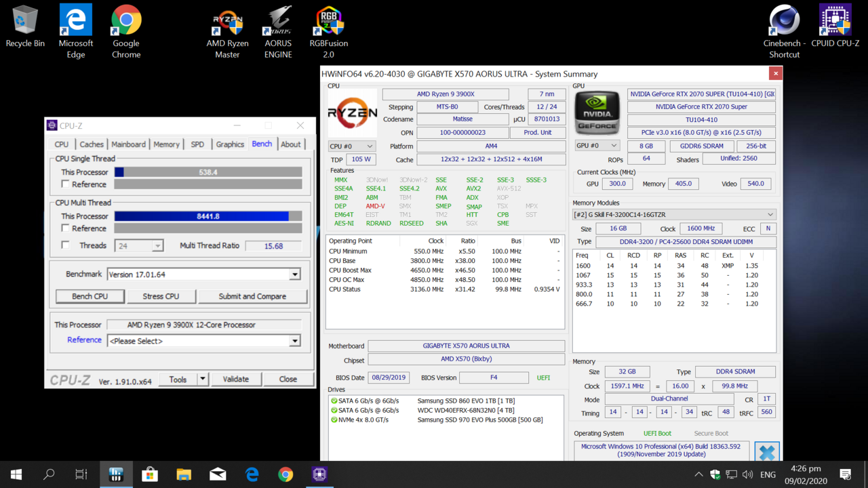The image size is (868, 488).
Task: Click the AMD Ryzen 9 3900X name field
Action: click(x=446, y=94)
